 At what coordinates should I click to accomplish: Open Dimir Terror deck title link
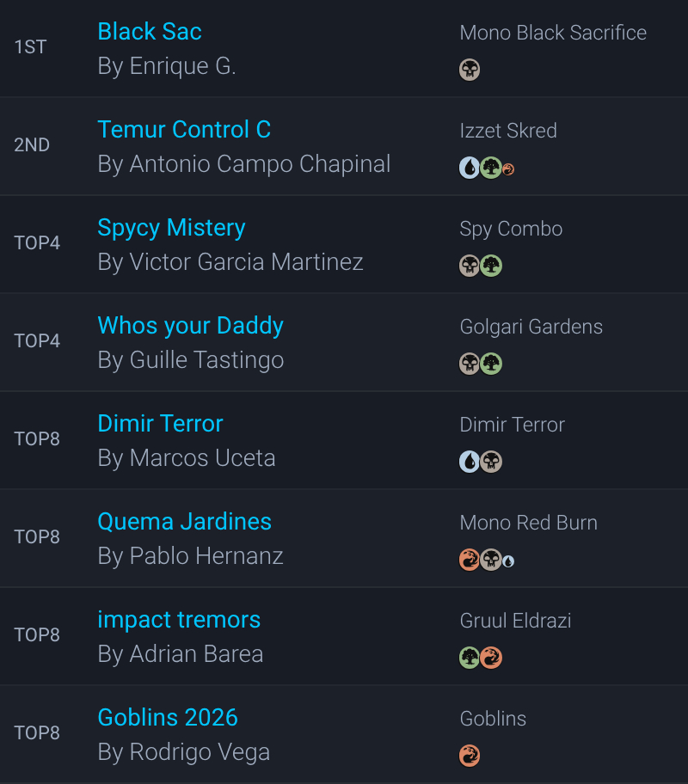click(160, 424)
